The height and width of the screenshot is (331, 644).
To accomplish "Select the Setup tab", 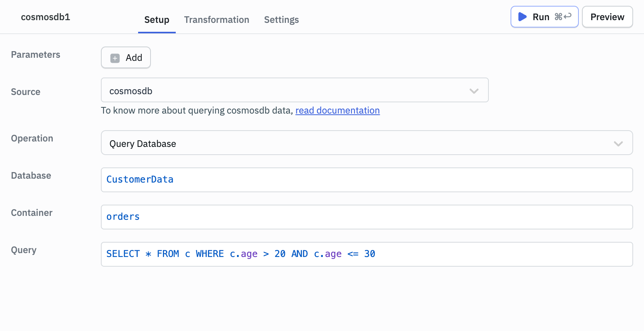I will 157,20.
